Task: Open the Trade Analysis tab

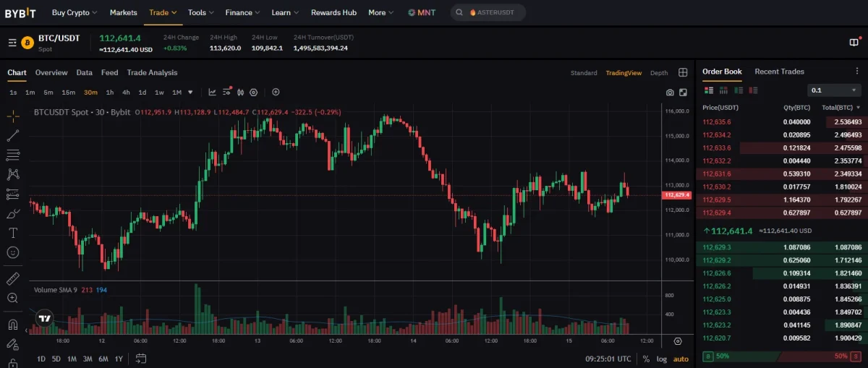Action: [x=152, y=72]
